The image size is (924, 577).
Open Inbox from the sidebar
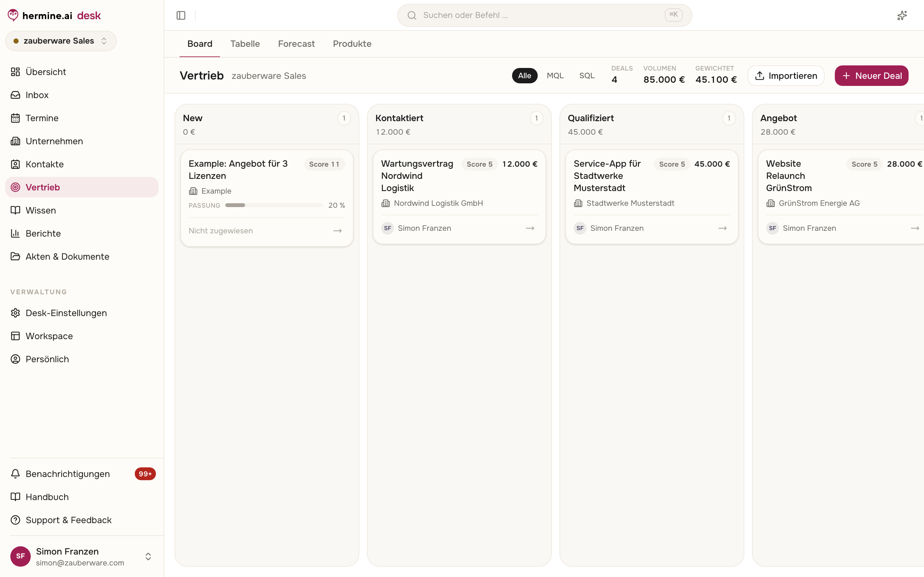(82, 95)
